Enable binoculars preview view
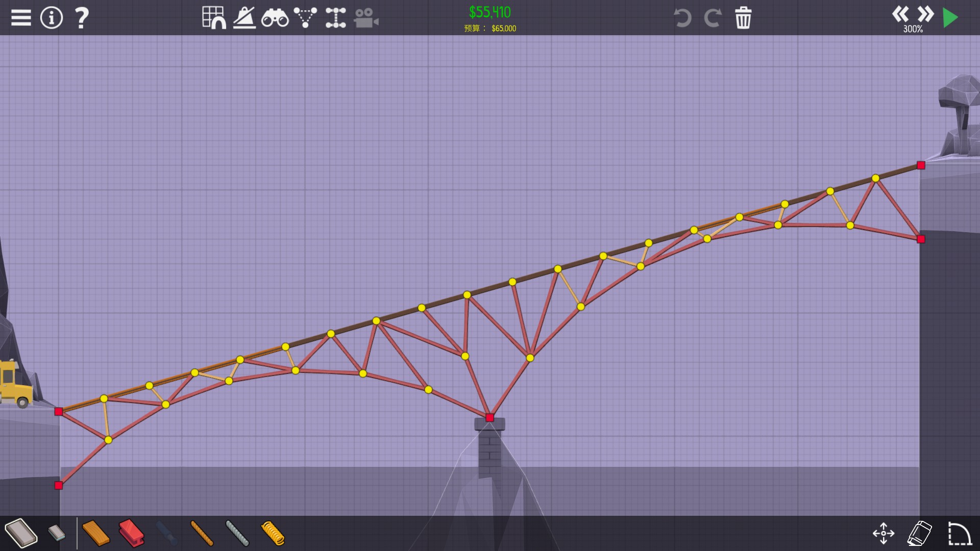This screenshot has height=551, width=980. point(275,18)
